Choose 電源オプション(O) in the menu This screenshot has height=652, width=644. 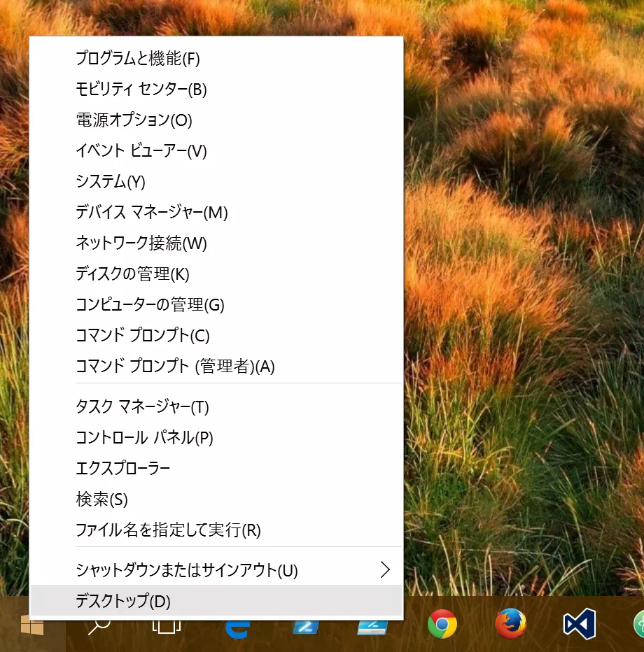point(134,120)
